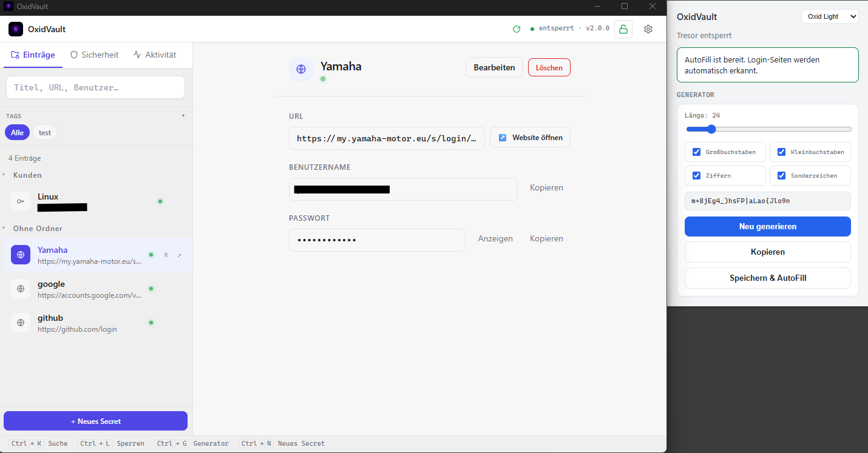
Task: Toggle the Kleinbuchstaben checkbox
Action: tap(782, 152)
